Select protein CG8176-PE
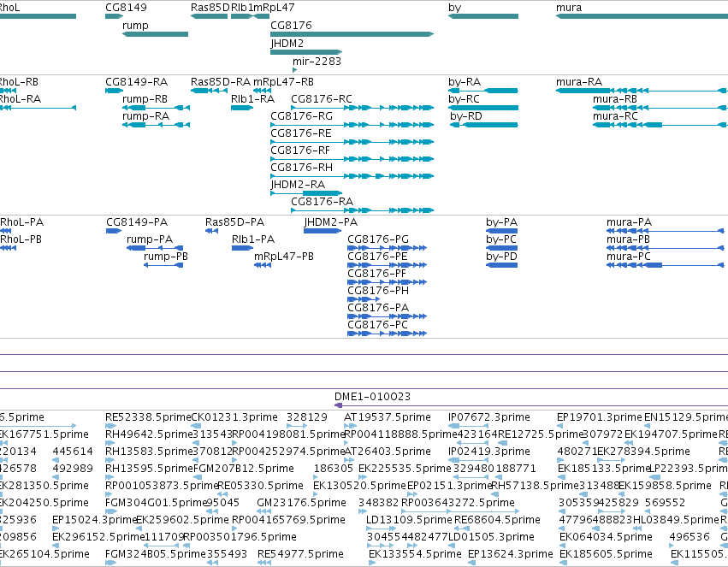 (387, 265)
